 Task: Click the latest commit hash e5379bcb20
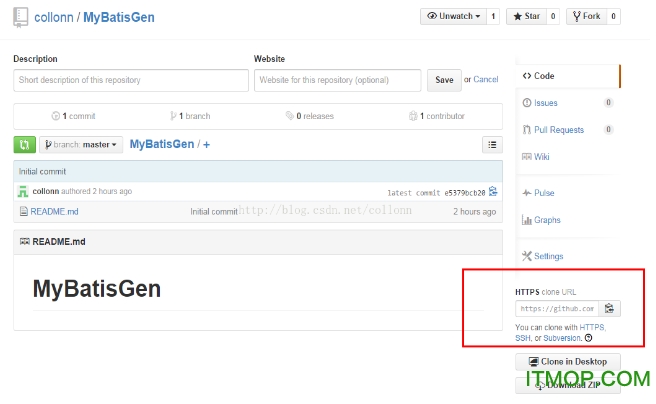[464, 193]
